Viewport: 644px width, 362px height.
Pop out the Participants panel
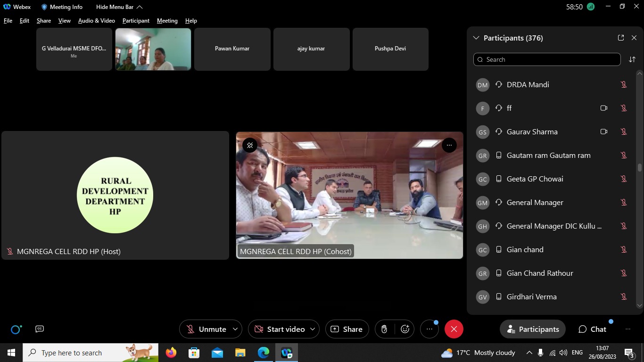[x=621, y=38]
